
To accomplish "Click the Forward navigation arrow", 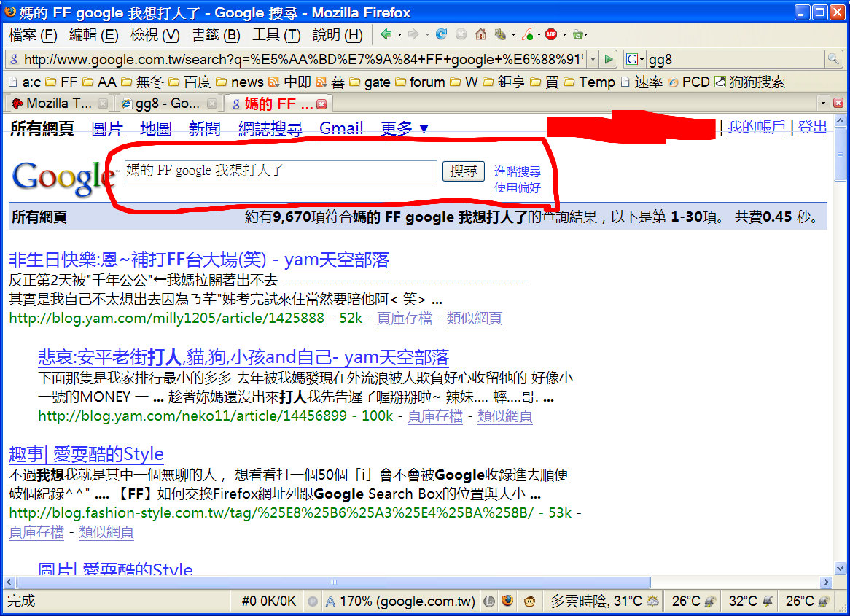I will [413, 35].
